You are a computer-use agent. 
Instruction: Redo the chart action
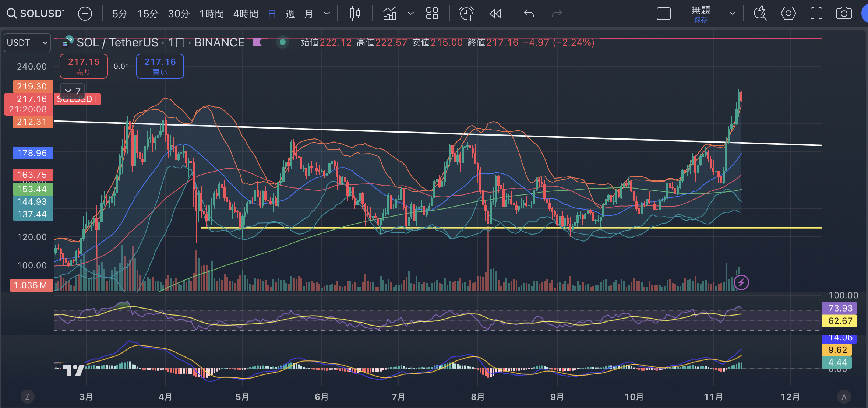[x=557, y=14]
